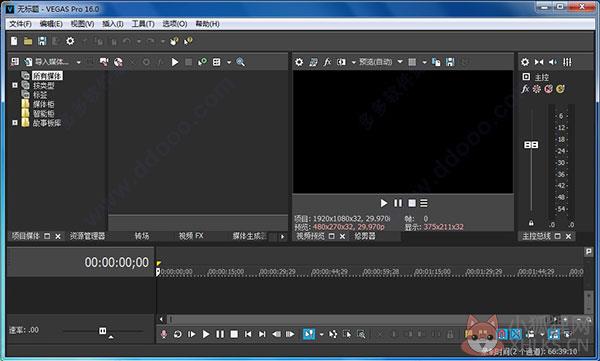
Task: Click the search media magnifier icon
Action: (x=241, y=62)
